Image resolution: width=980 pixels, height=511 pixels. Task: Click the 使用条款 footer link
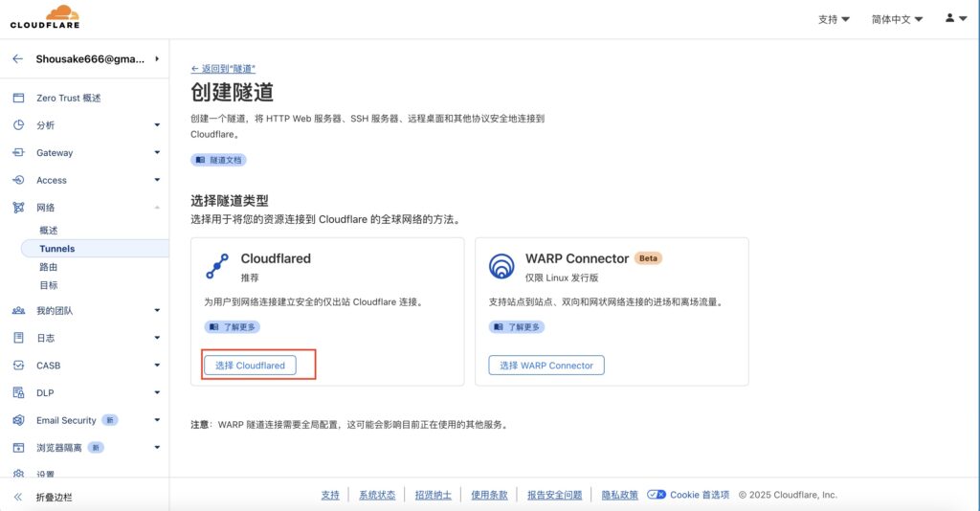click(489, 495)
